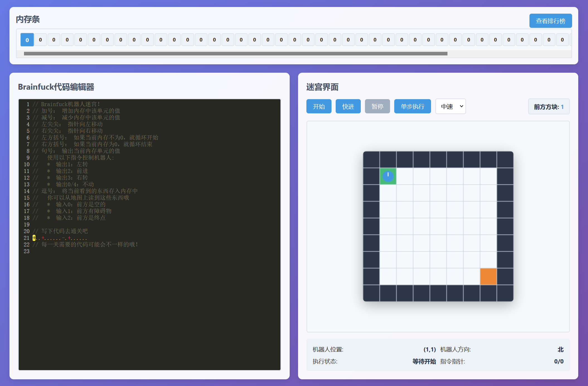Image resolution: width=588 pixels, height=386 pixels.
Task: Click the 前方方块 front block indicator
Action: coord(548,107)
